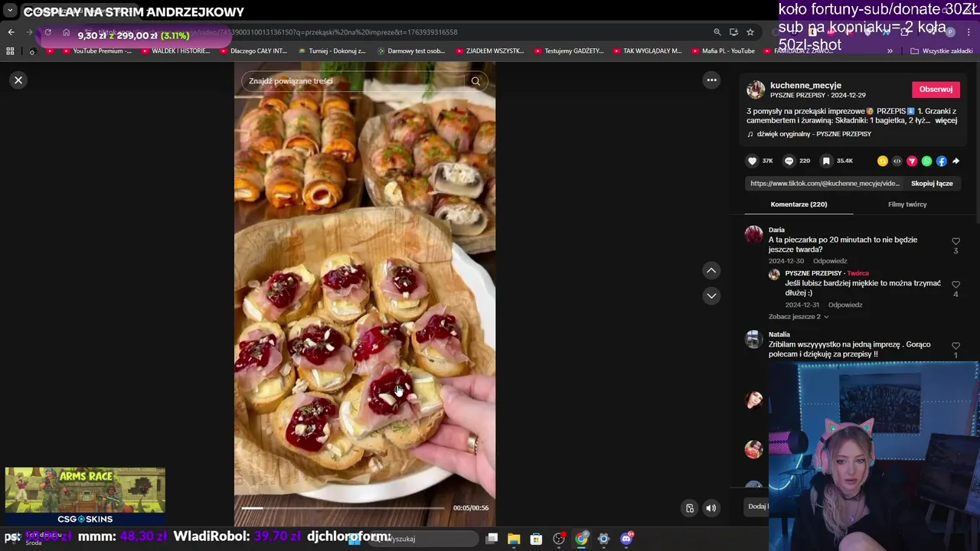Open 'Dlaczego CAŁY INT...' bookmark
The height and width of the screenshot is (551, 980).
pyautogui.click(x=253, y=51)
